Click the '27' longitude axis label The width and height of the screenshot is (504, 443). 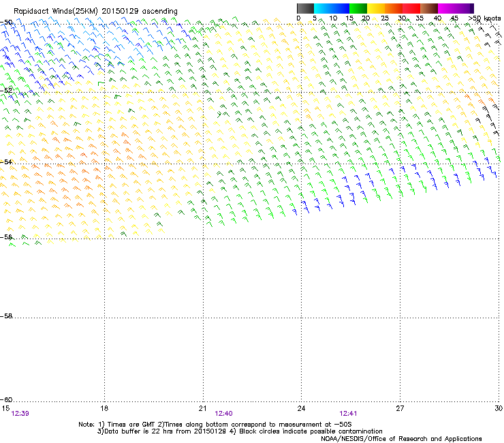(x=400, y=408)
